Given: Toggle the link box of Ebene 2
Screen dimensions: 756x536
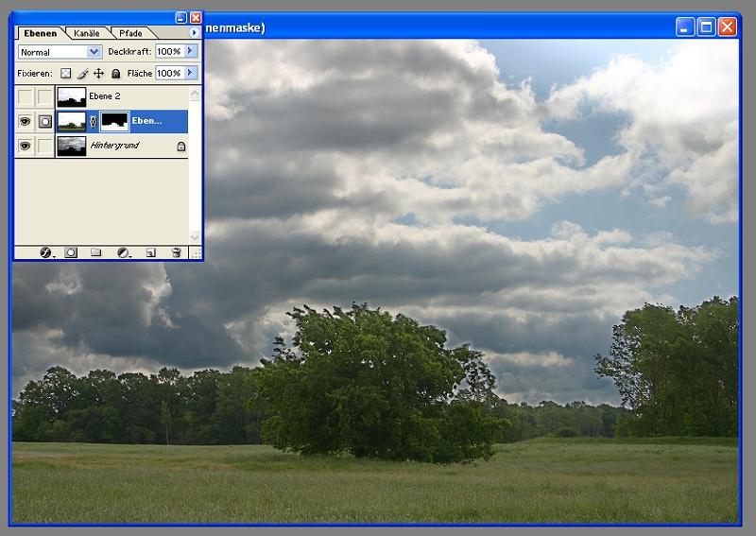Looking at the screenshot, I should click(44, 96).
